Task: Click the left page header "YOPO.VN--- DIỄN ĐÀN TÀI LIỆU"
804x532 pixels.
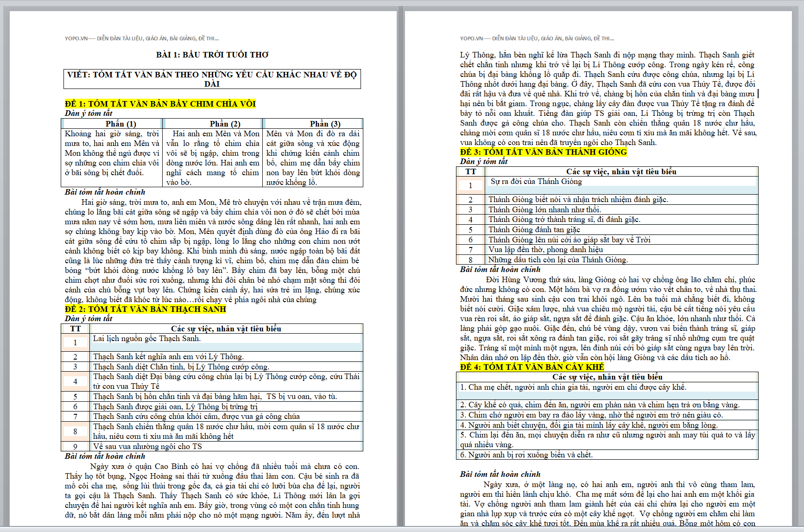Action: coord(142,38)
